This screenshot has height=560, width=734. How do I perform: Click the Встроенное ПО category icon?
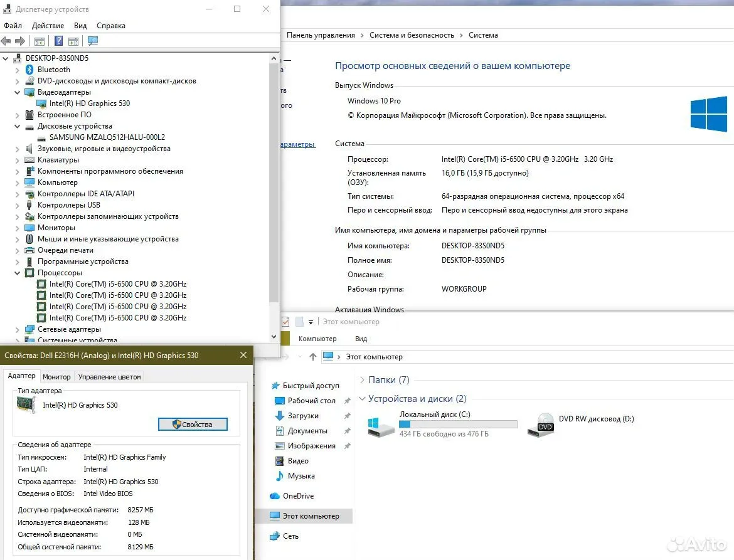click(29, 115)
